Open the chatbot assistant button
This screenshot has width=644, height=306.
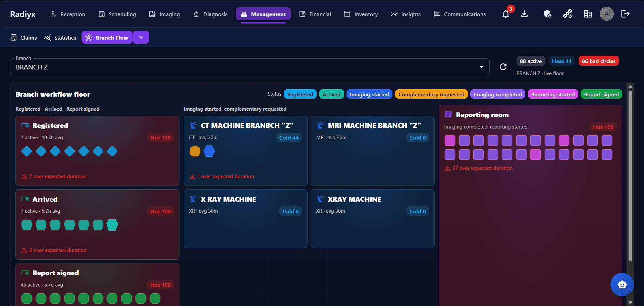pyautogui.click(x=622, y=285)
